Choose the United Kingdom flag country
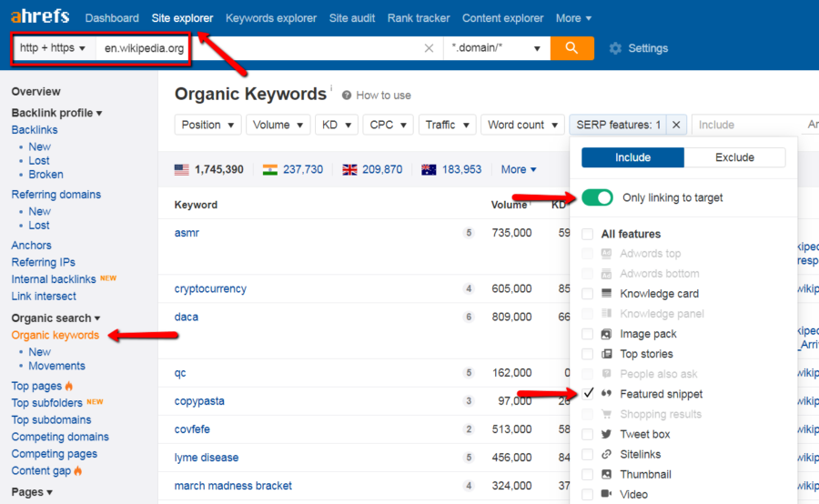Viewport: 819px width, 504px height. point(349,169)
